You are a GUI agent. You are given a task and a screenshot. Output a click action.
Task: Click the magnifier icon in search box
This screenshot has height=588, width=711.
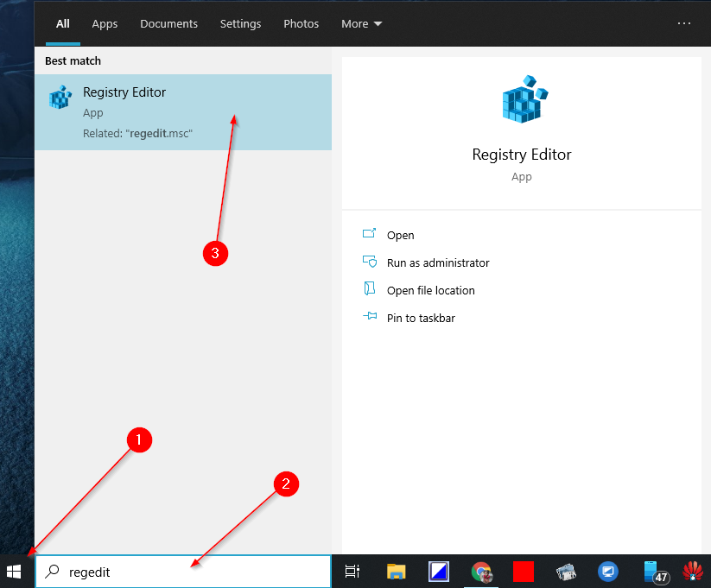point(53,572)
